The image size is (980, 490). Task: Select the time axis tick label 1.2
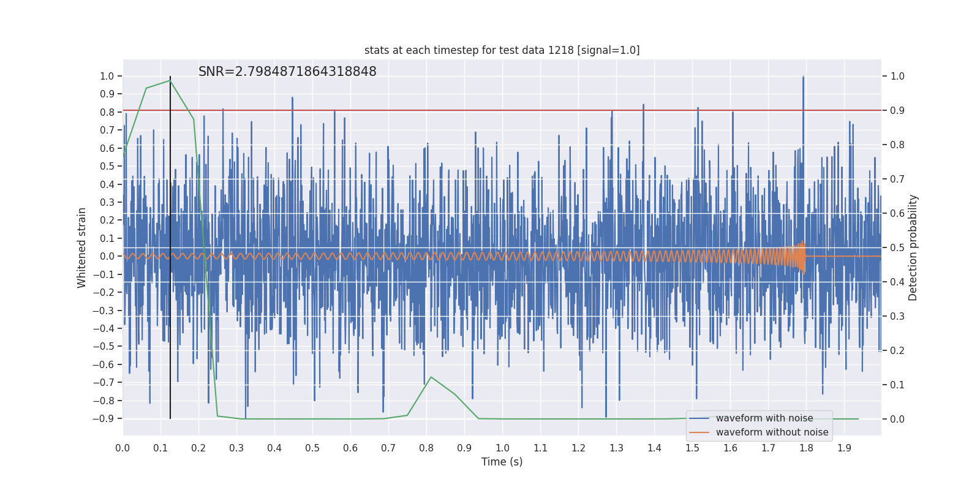(x=578, y=448)
